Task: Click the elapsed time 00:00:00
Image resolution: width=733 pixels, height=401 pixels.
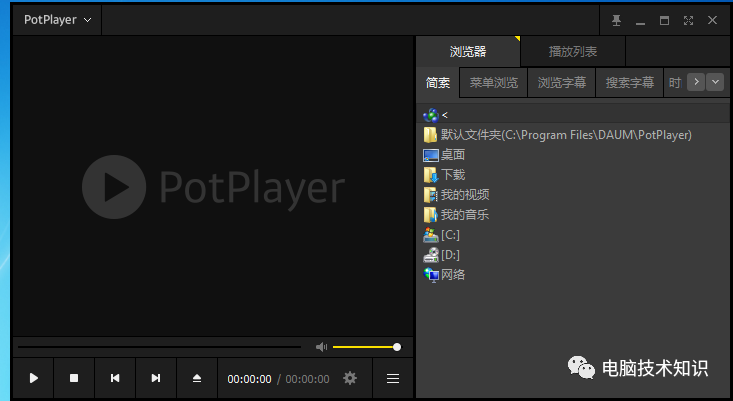Action: 249,379
